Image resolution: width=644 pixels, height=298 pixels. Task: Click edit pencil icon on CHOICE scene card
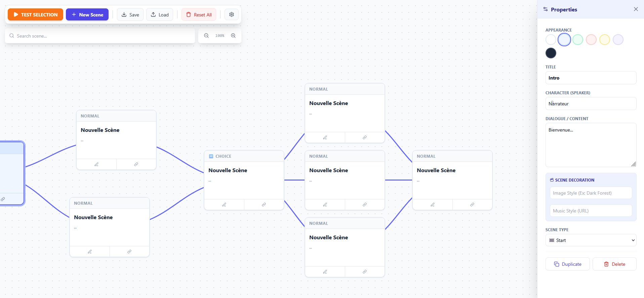click(x=224, y=204)
